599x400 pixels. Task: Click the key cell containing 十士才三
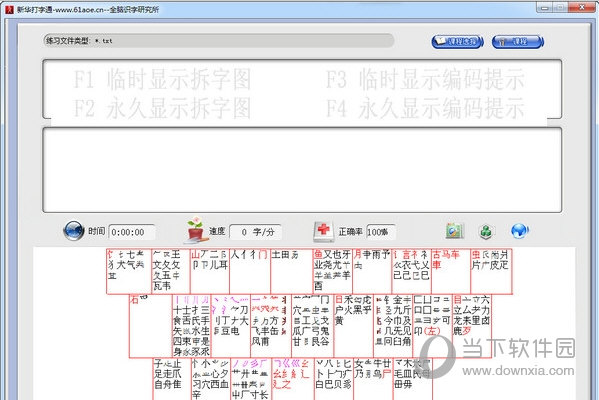coord(191,326)
